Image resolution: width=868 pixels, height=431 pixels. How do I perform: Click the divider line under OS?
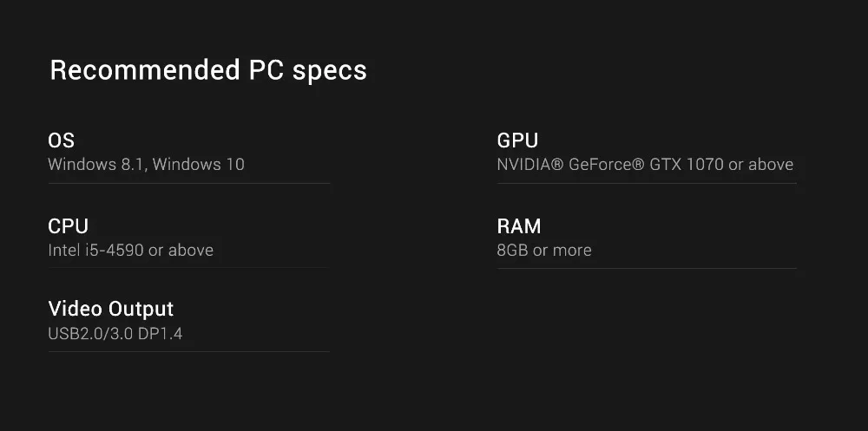click(188, 183)
